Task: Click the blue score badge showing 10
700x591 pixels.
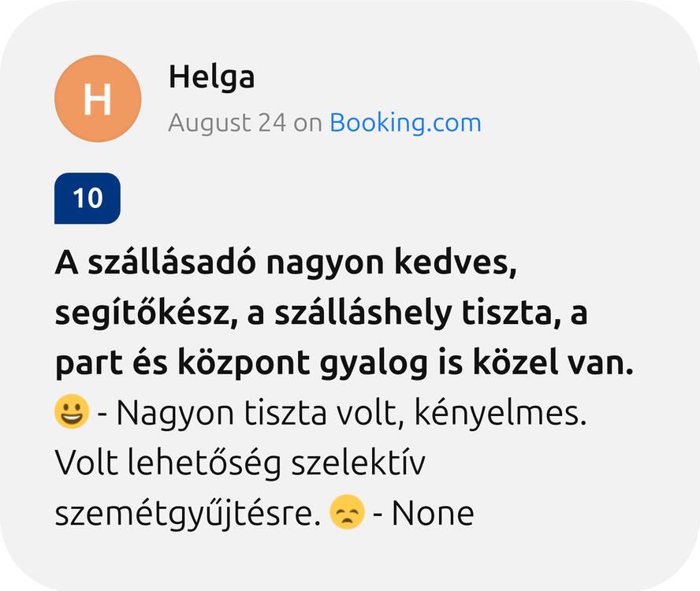Action: (x=87, y=199)
